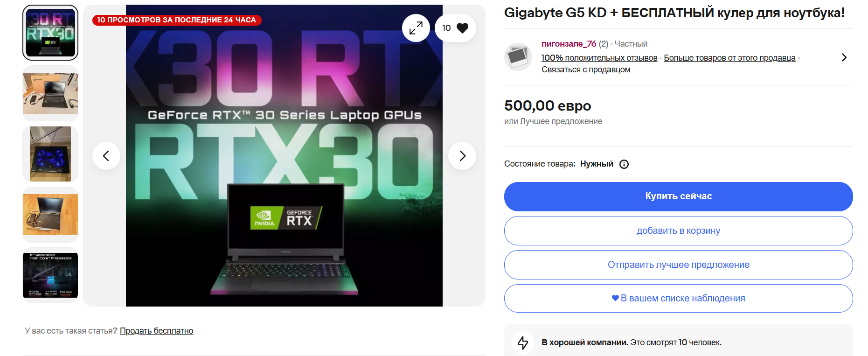Open the seller avatar image
This screenshot has width=868, height=356.
(518, 57)
